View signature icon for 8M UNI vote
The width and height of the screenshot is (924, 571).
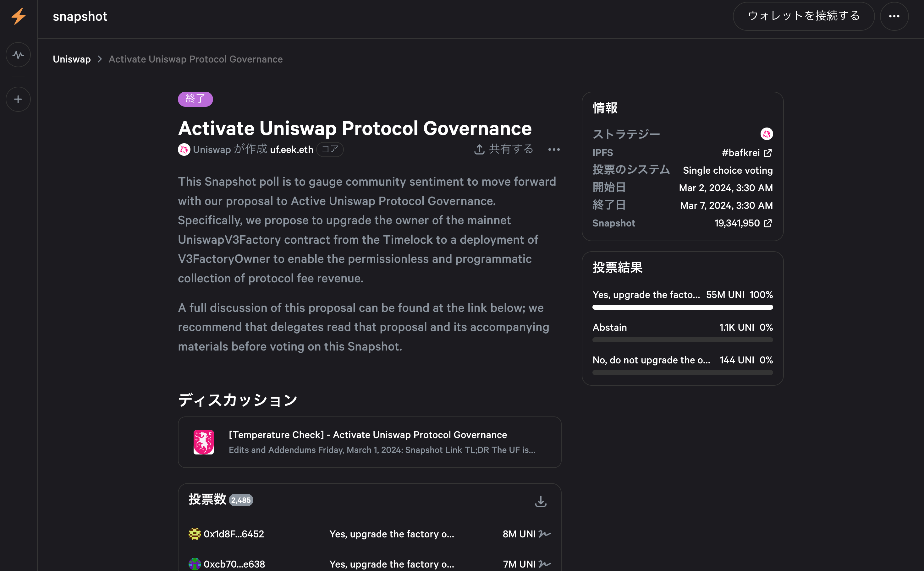point(545,534)
